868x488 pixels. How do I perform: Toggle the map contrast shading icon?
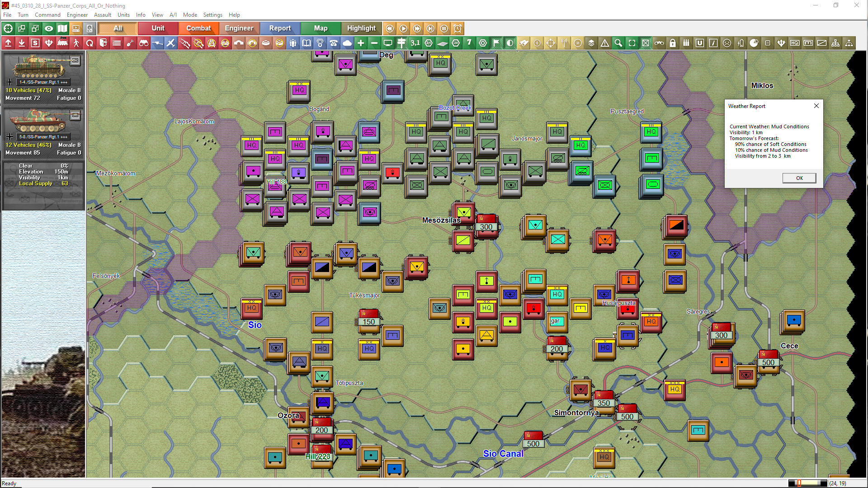pyautogui.click(x=510, y=43)
